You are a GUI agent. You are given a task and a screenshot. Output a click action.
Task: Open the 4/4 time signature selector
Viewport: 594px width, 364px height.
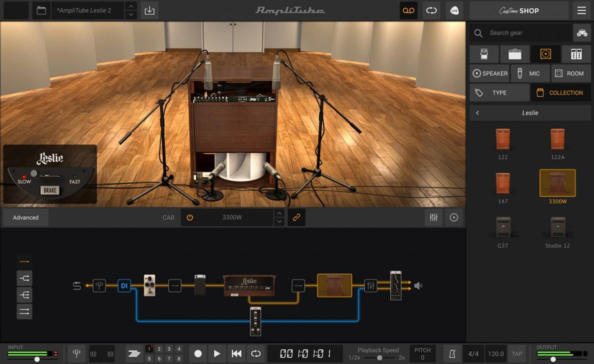473,354
